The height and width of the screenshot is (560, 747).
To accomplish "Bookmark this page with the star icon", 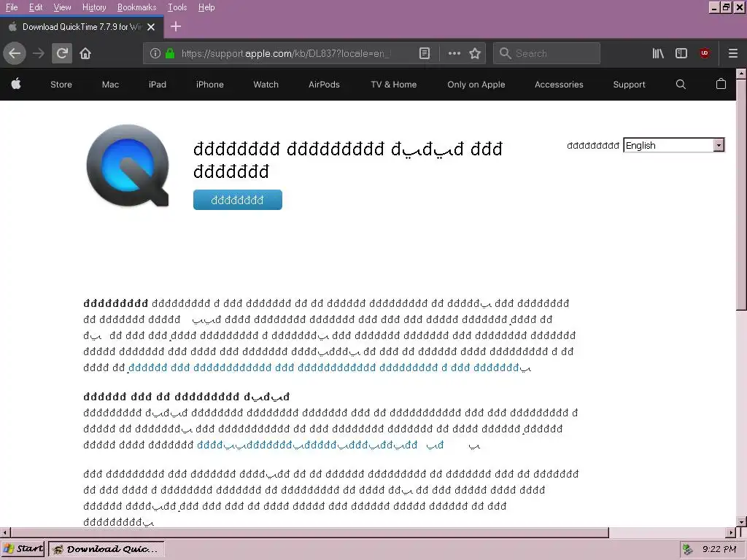I will tap(475, 53).
